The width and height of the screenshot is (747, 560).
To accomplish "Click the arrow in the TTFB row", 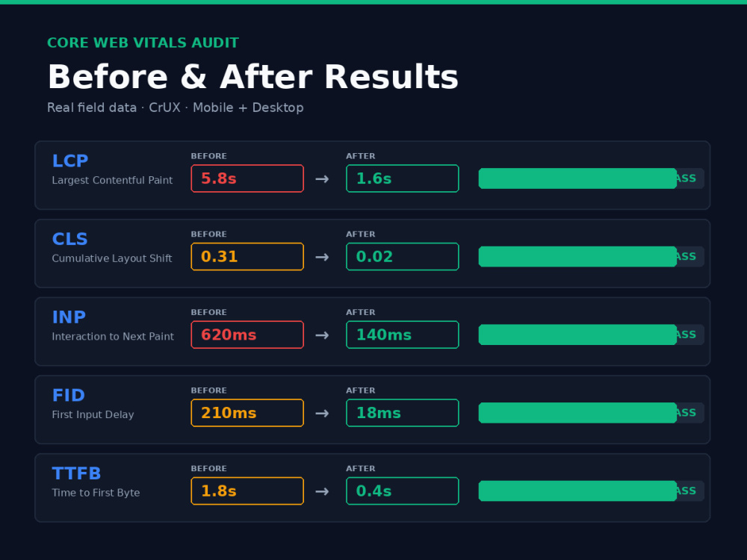I will pos(322,491).
